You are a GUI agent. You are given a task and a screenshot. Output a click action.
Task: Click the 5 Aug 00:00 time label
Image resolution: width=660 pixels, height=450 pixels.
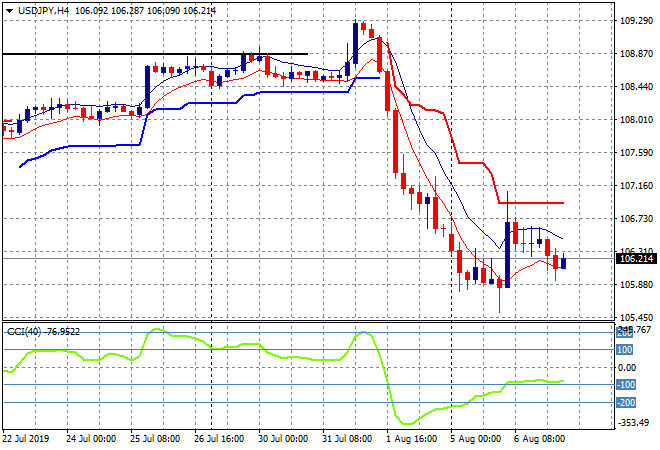coord(476,439)
